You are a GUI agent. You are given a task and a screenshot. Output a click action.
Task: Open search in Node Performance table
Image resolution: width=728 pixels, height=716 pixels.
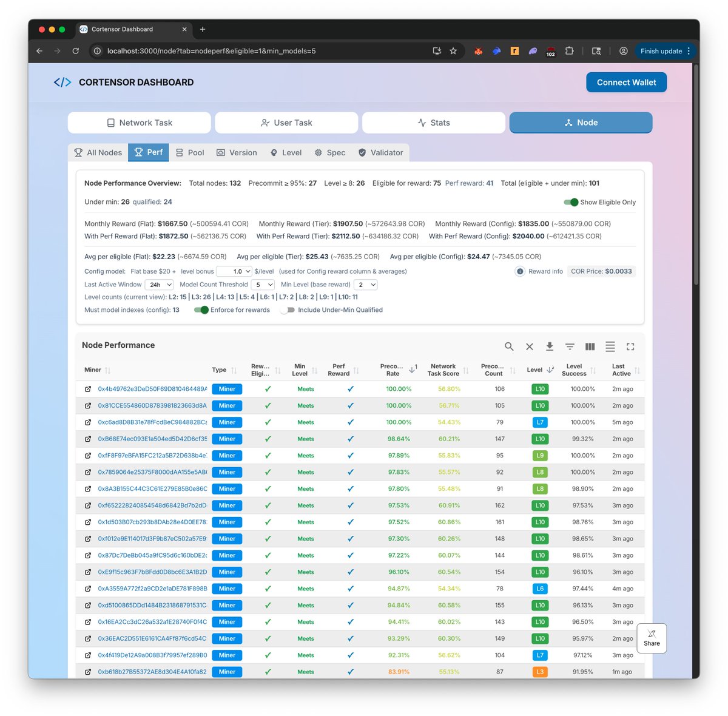[x=509, y=346]
